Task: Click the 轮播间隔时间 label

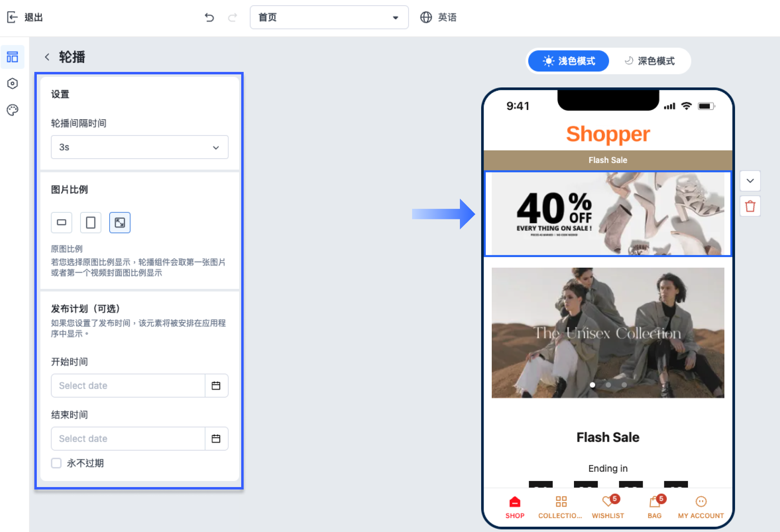Action: (79, 123)
